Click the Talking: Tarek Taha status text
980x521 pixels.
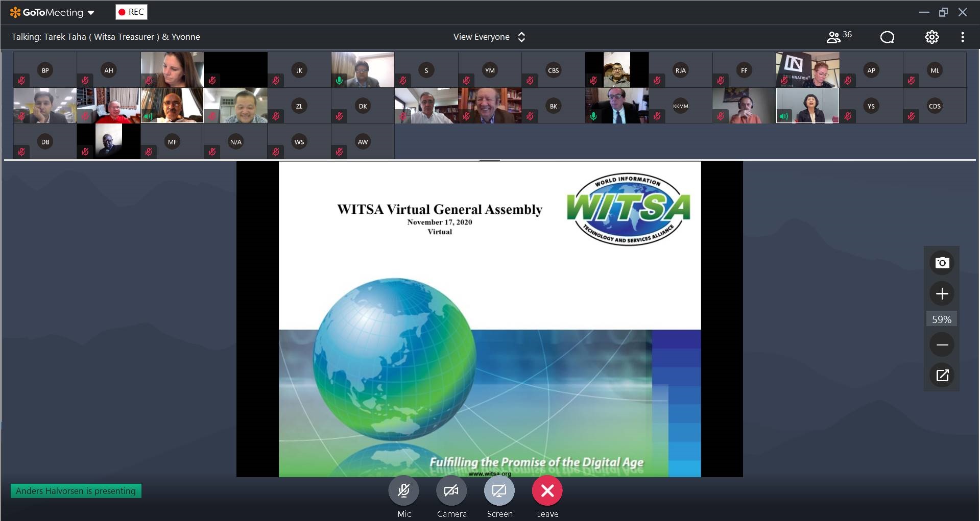tap(106, 37)
